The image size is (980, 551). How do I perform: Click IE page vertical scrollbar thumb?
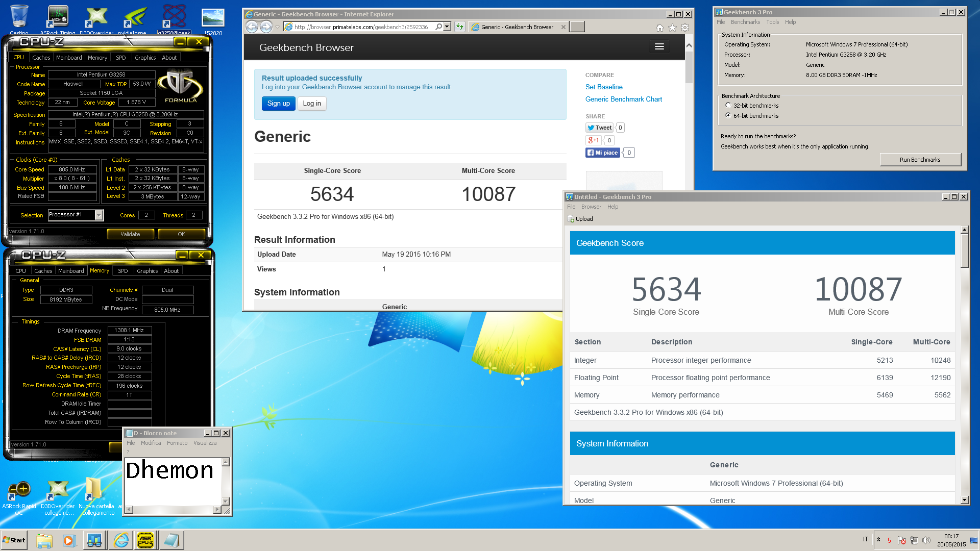click(x=689, y=67)
